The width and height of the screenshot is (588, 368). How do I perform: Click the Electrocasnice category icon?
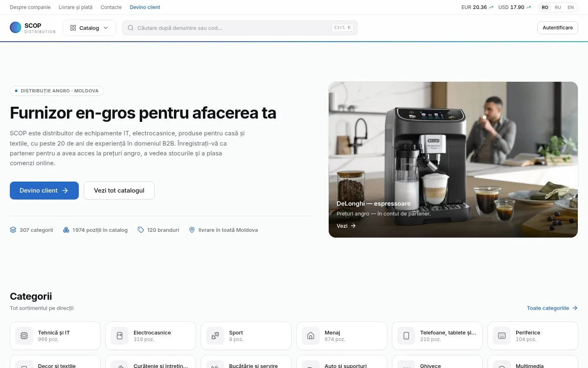120,336
